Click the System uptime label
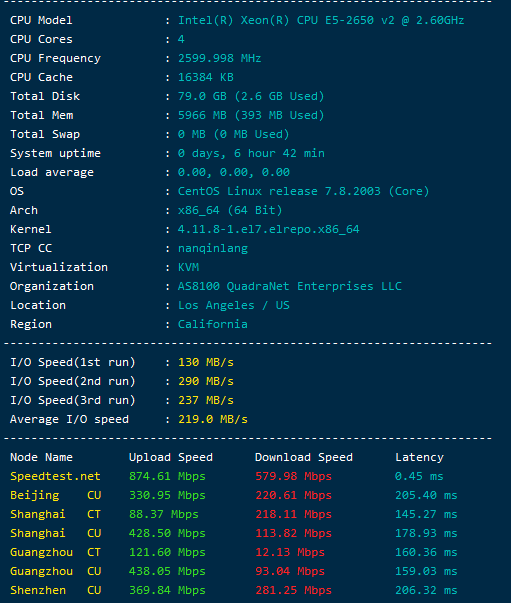Image resolution: width=511 pixels, height=603 pixels. pos(55,153)
